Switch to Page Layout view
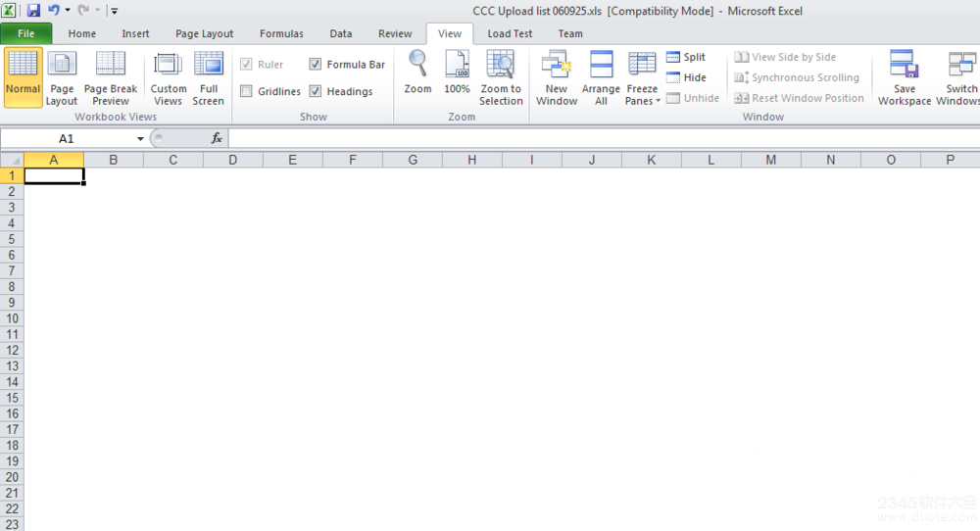This screenshot has width=980, height=531. pos(62,77)
